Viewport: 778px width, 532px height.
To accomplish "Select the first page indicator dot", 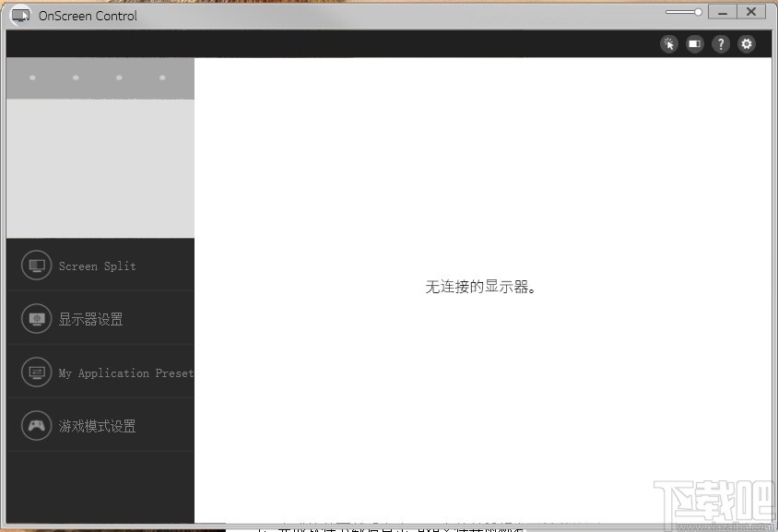I will click(32, 78).
